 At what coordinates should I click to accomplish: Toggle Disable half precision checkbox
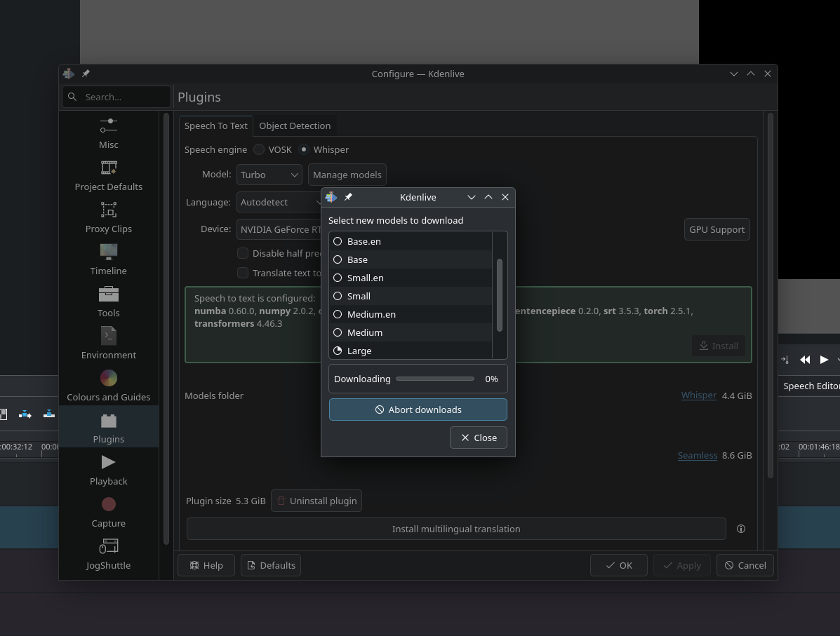tap(243, 253)
